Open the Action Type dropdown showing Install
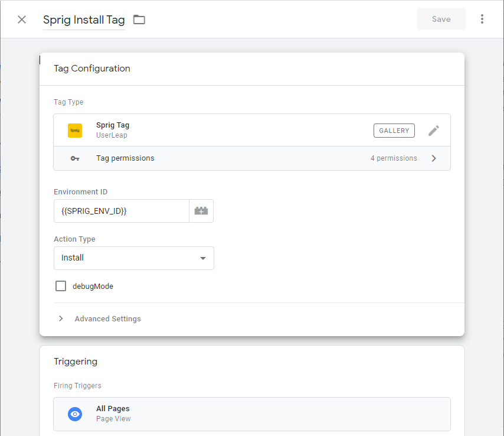This screenshot has height=436, width=504. tap(134, 258)
